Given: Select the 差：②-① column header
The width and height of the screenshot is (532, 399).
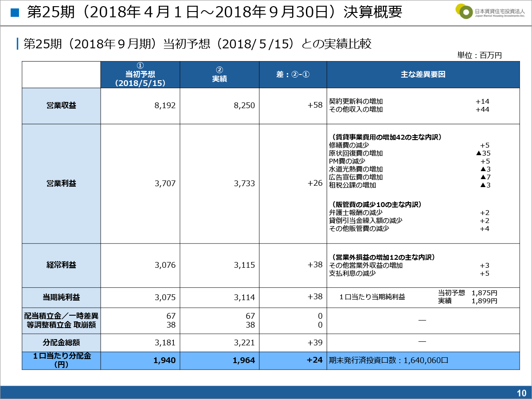Looking at the screenshot, I should point(293,74).
